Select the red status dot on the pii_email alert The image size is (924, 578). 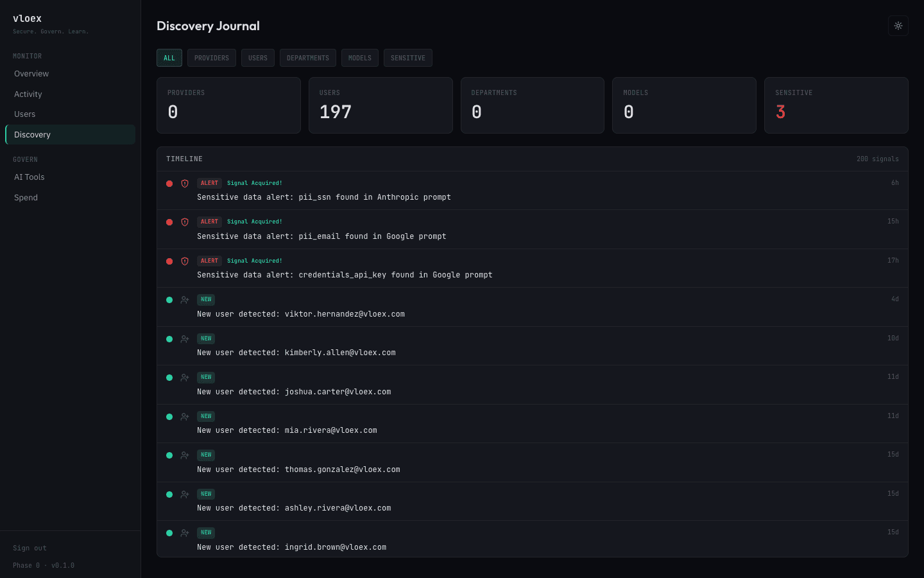pos(169,222)
